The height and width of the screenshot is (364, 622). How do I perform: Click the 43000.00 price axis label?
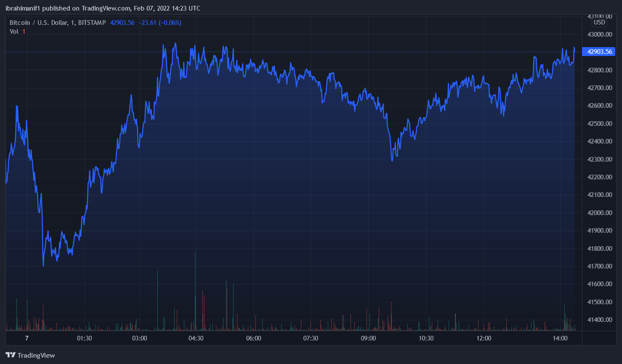point(599,34)
